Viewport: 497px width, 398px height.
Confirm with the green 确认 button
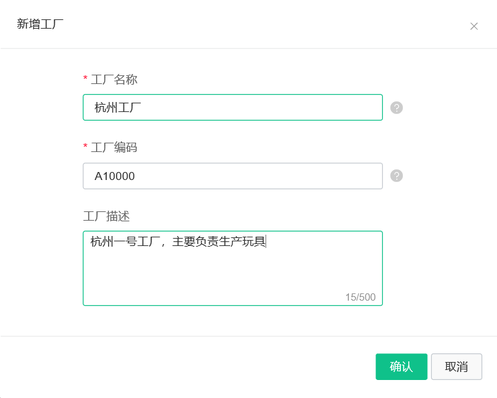[x=401, y=367]
